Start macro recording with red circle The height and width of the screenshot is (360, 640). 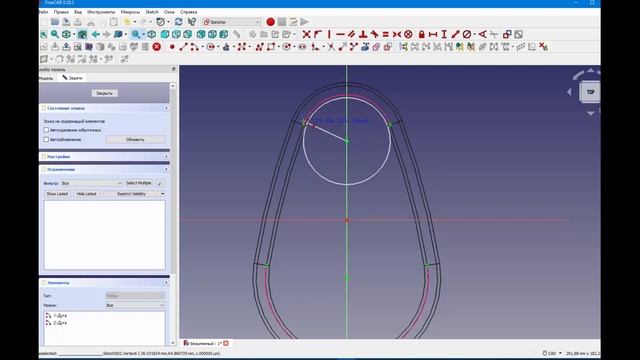tap(270, 22)
